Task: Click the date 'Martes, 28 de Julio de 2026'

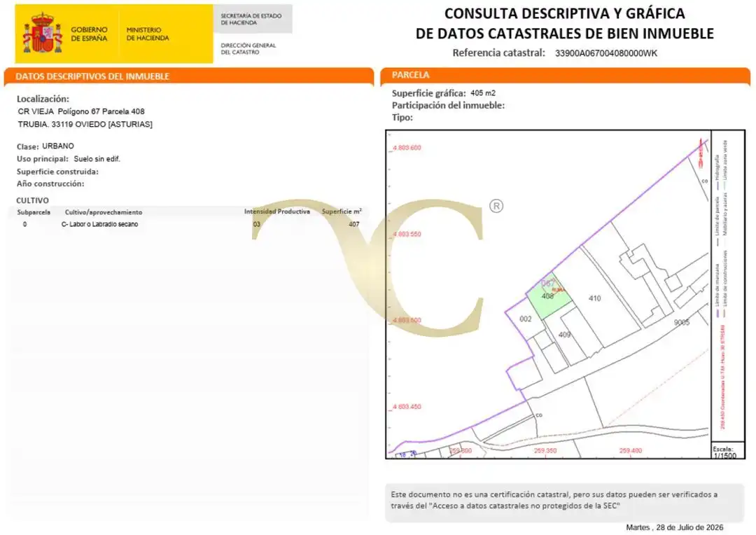Action: 675,527
